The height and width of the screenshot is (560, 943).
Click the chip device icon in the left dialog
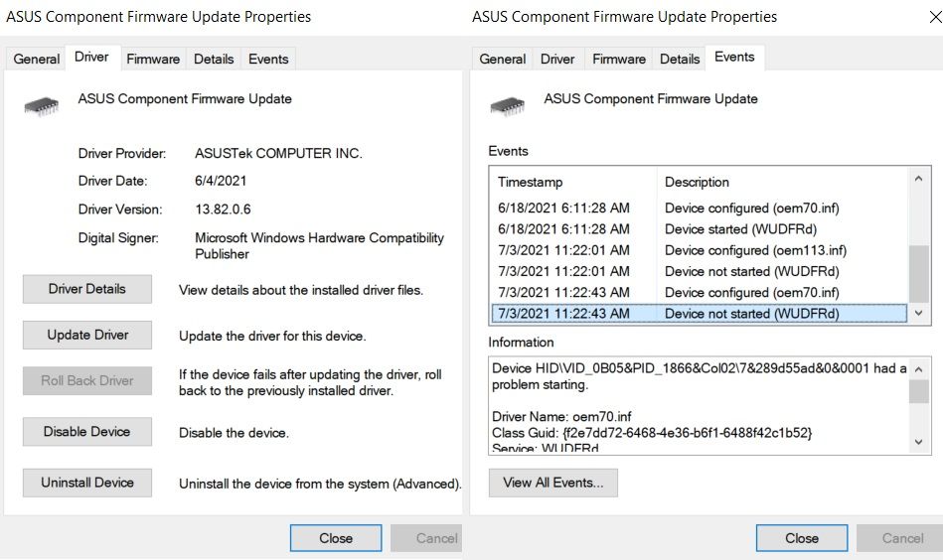pos(41,104)
